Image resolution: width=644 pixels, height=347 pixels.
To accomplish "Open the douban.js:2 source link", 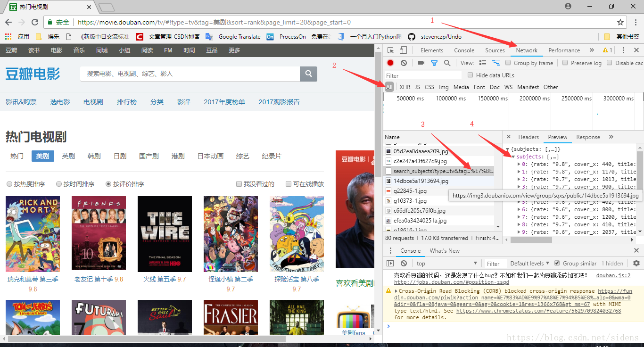I will (x=613, y=276).
